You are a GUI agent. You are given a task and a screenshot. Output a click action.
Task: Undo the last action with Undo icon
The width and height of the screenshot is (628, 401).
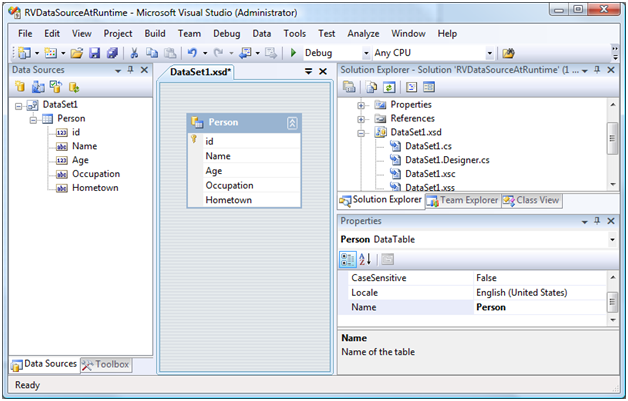(192, 53)
